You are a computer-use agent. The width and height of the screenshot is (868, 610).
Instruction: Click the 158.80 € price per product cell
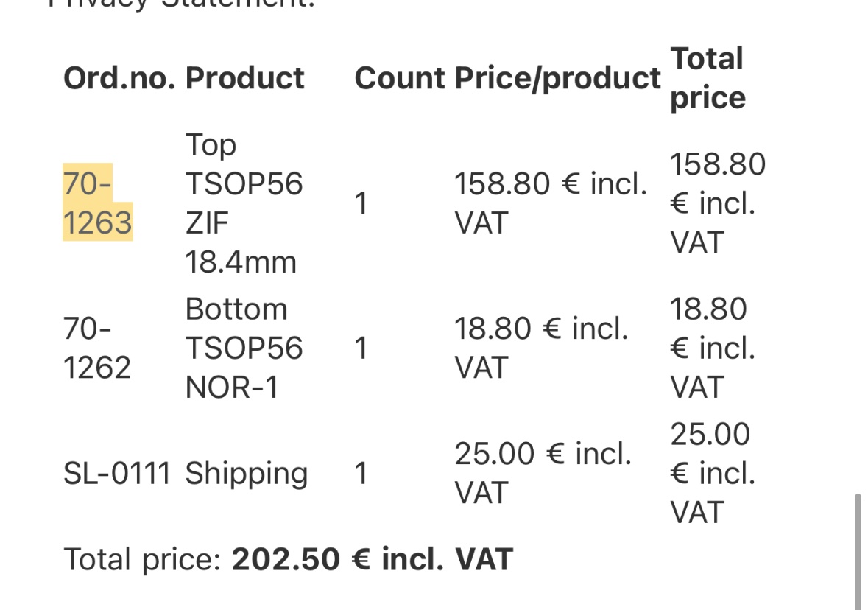click(x=551, y=203)
